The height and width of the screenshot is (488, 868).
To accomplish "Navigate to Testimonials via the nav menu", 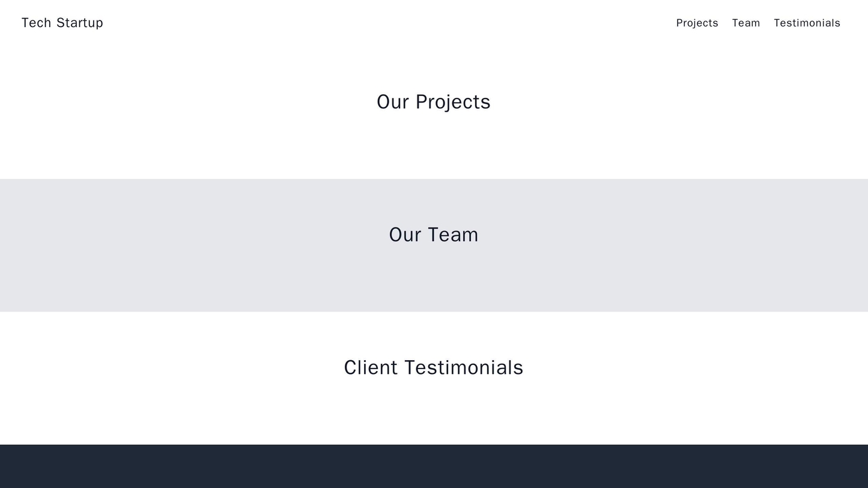I will pyautogui.click(x=806, y=23).
